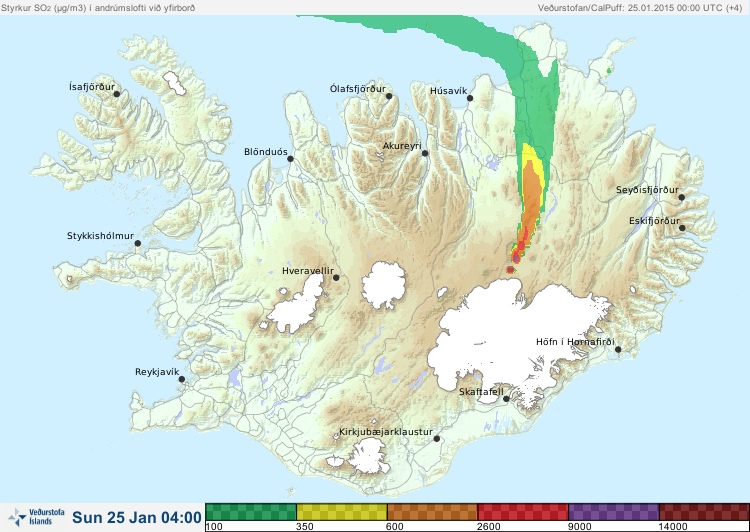Click the dark red 14000 legend swatch

[x=704, y=512]
